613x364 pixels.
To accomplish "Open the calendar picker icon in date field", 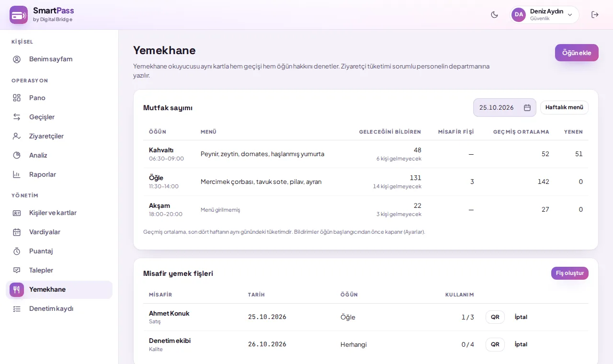I will click(x=527, y=108).
